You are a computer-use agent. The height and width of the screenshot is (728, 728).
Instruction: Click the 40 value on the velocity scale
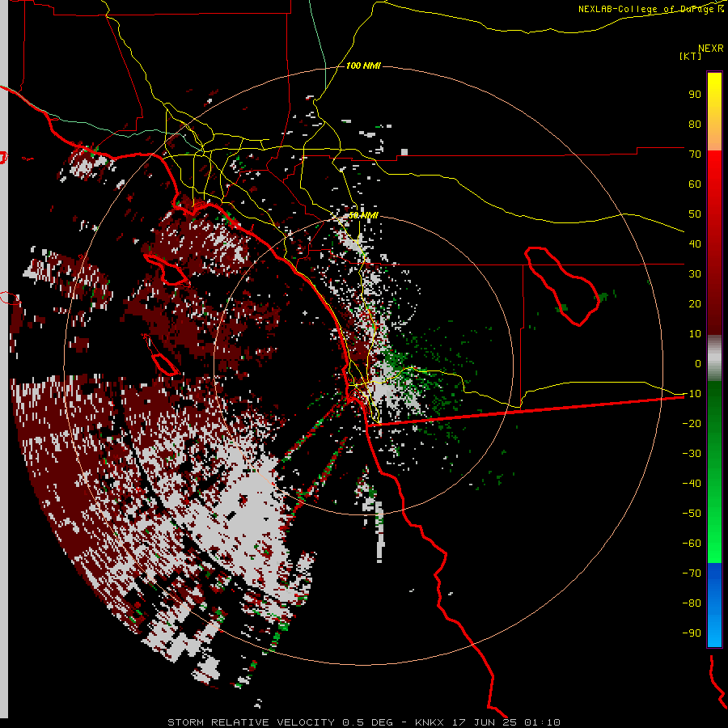tap(695, 244)
